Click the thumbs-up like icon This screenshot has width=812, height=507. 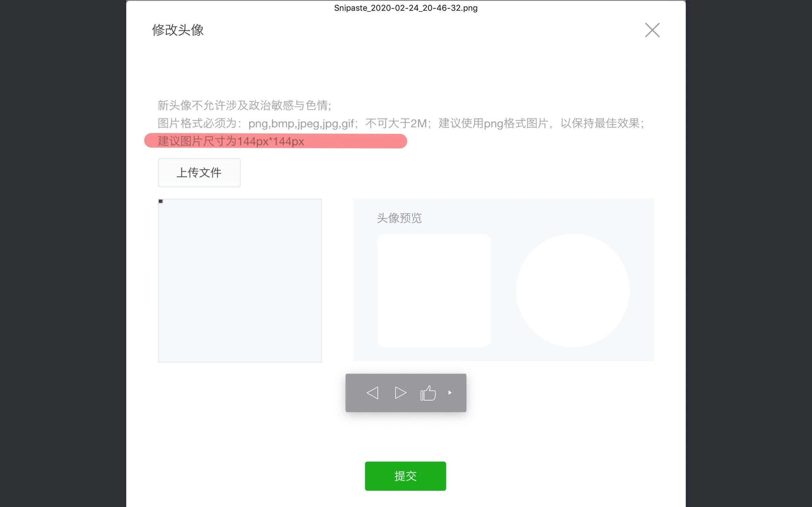(x=428, y=393)
